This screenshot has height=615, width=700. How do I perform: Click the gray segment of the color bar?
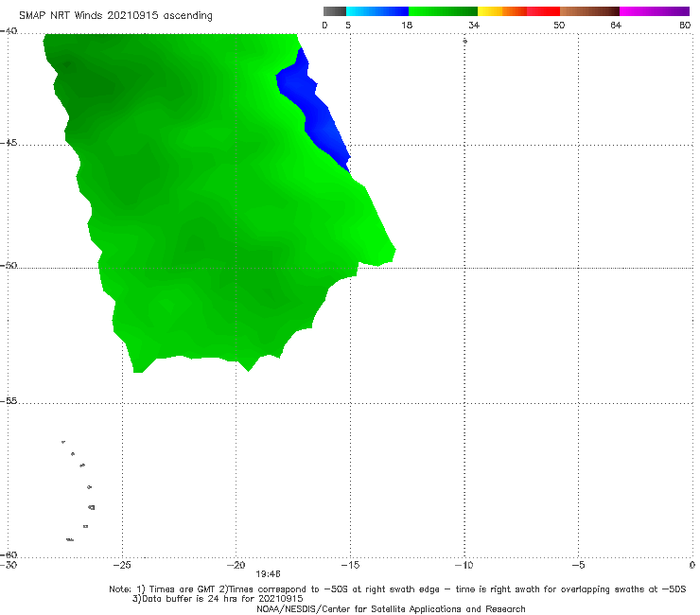point(335,11)
